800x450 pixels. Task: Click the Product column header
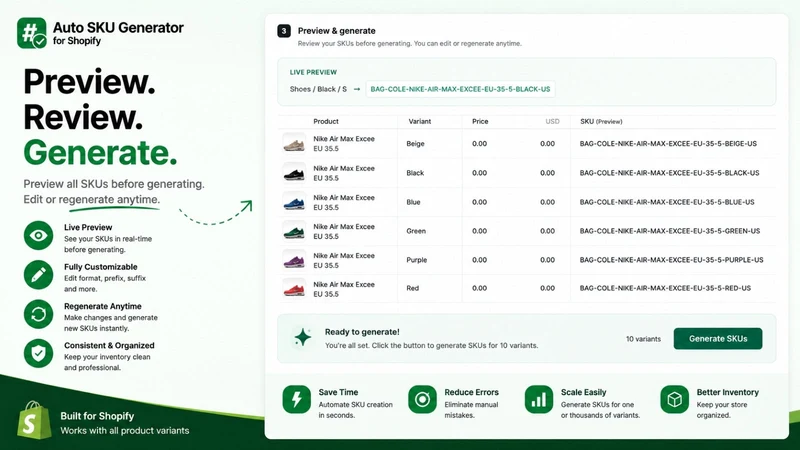pyautogui.click(x=326, y=121)
